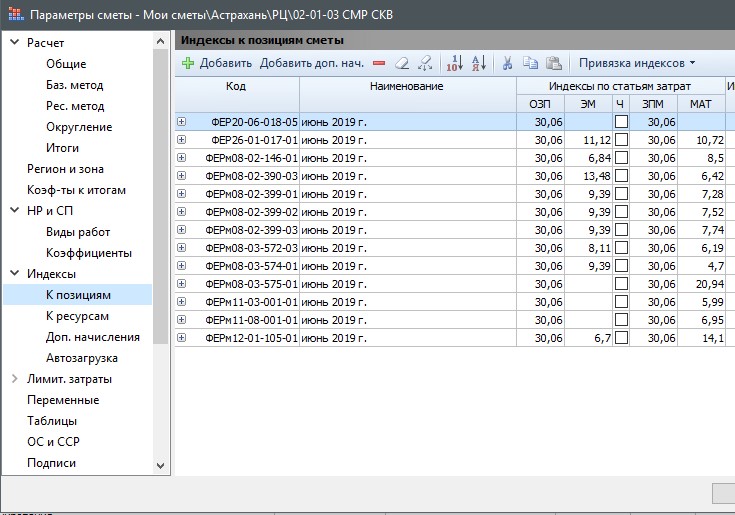Viewport: 735px width, 515px height.
Task: Select К ресурсам in the sidebar tree
Action: [77, 315]
